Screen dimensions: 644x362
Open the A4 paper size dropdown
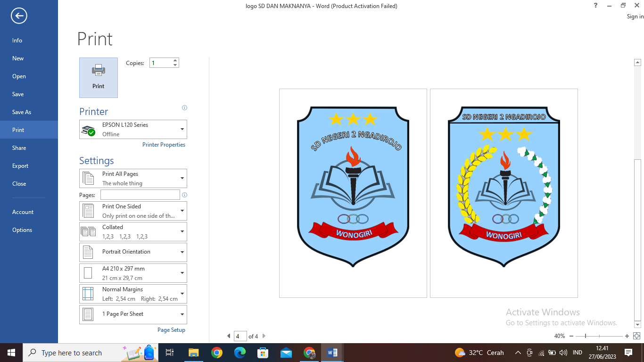[133, 273]
